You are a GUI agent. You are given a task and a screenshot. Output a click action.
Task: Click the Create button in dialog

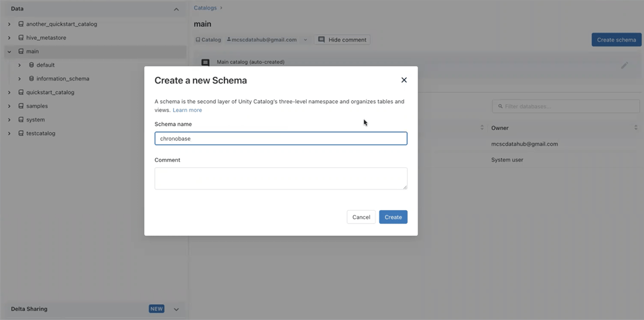[x=393, y=217]
